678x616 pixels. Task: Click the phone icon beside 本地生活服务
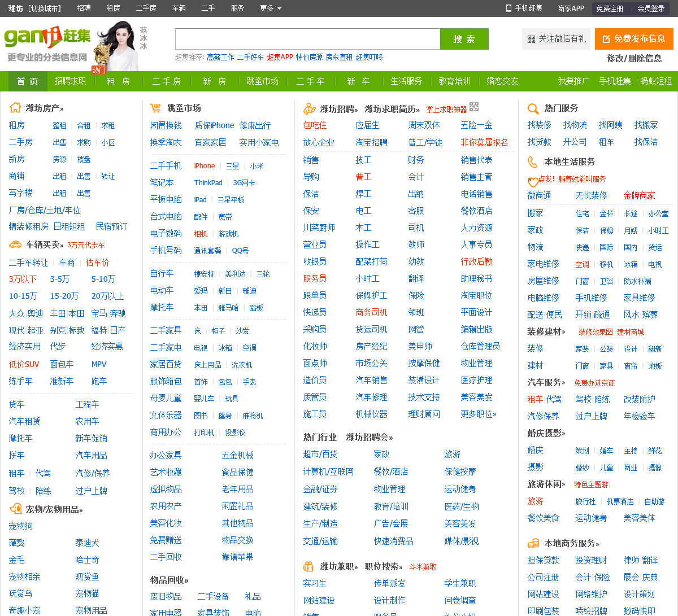(x=532, y=162)
